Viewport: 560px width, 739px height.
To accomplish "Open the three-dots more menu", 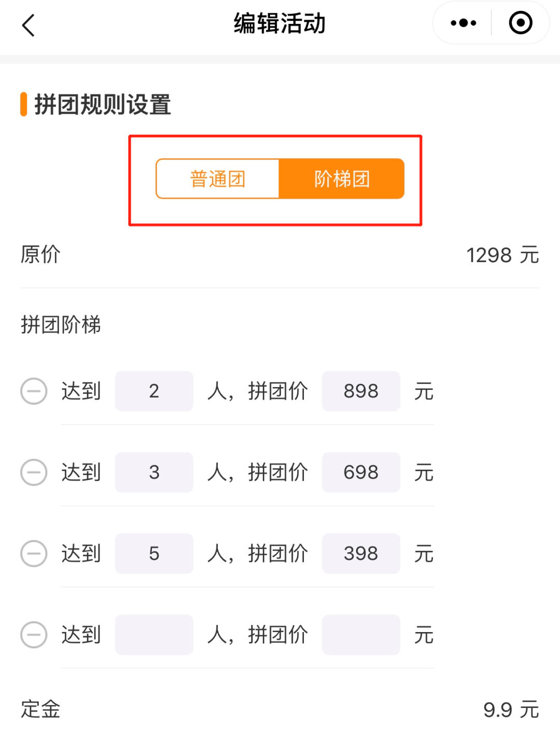I will point(463,23).
